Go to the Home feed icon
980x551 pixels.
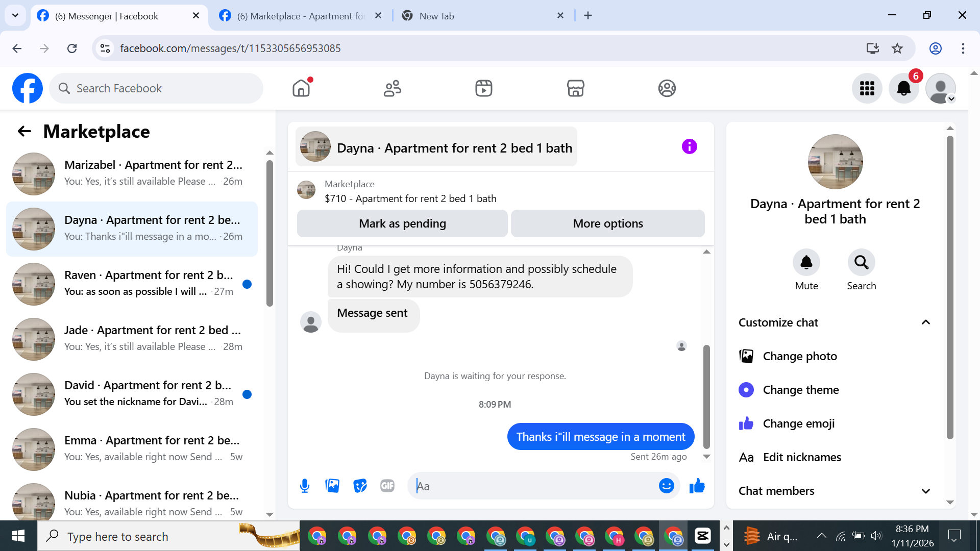point(301,88)
